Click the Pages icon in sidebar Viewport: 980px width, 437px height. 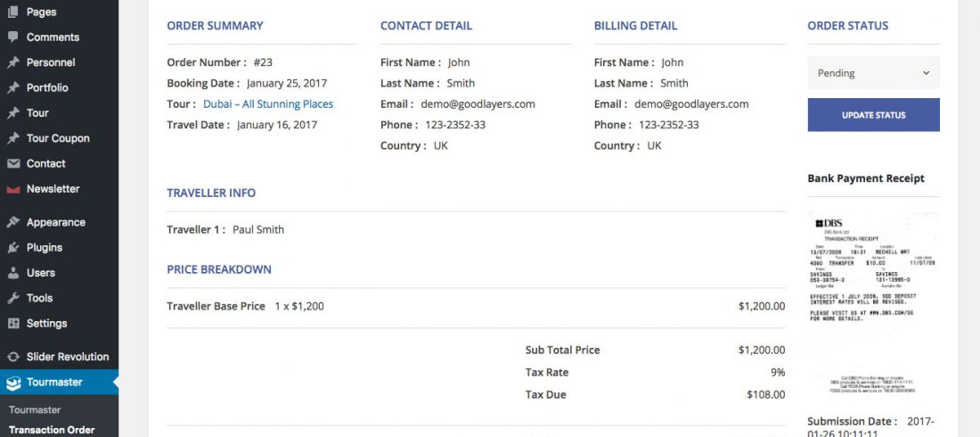[x=13, y=12]
